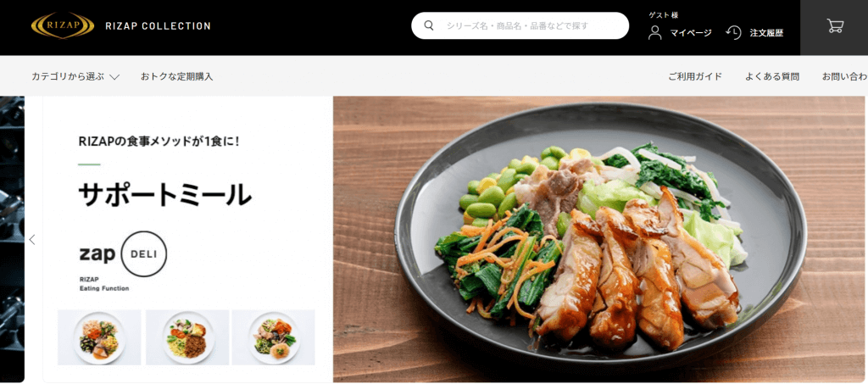Open 注文履歴 order history

tap(766, 33)
